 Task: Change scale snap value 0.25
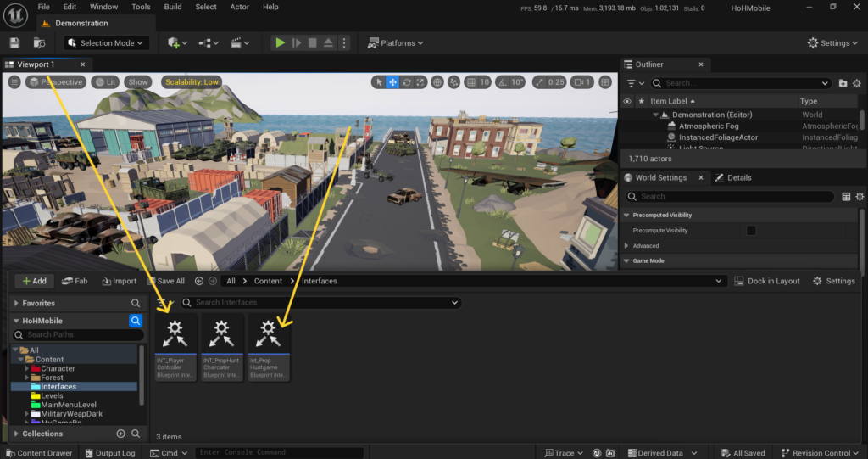coord(556,82)
